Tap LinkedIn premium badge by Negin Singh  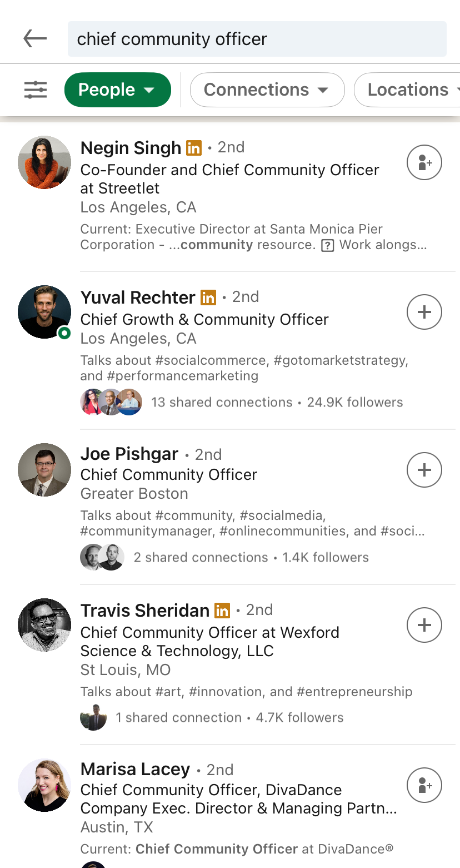pos(194,148)
